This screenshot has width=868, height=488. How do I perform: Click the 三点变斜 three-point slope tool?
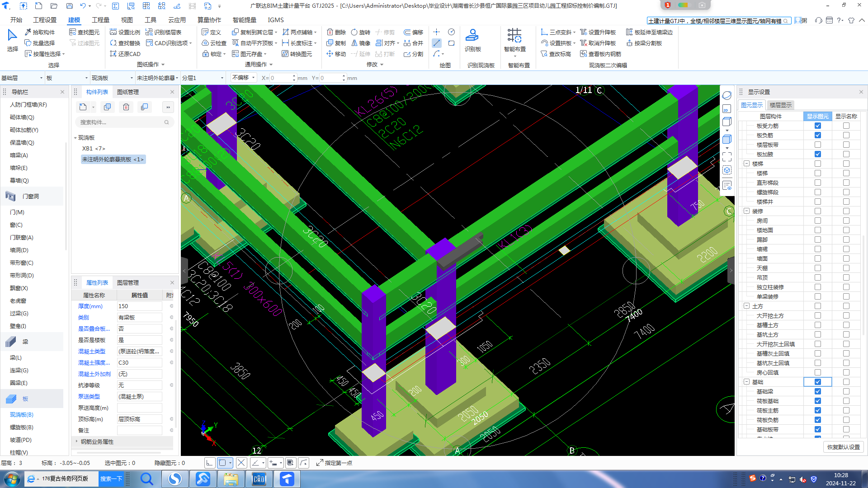point(558,32)
